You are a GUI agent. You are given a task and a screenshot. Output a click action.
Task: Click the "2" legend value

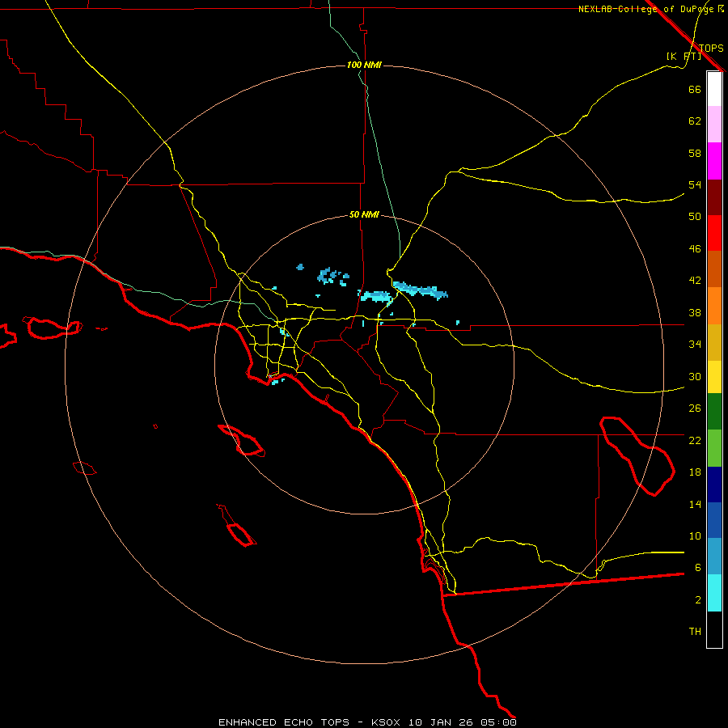[x=697, y=600]
